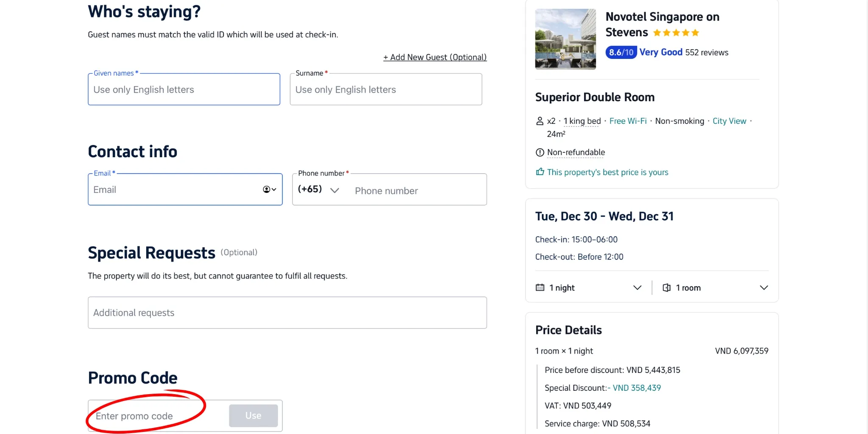Screen dimensions: 868x434
Task: Click the calendar icon beside 1 night
Action: [x=540, y=287]
